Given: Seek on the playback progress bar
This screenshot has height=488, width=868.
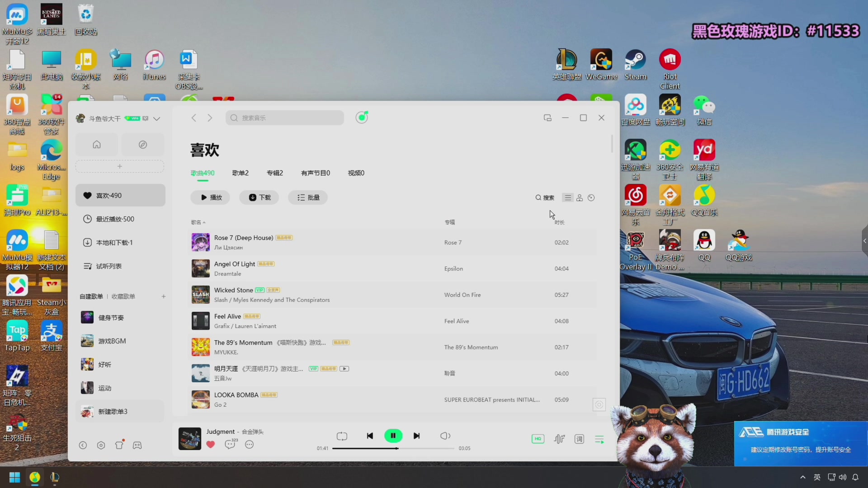Looking at the screenshot, I should tap(425, 448).
